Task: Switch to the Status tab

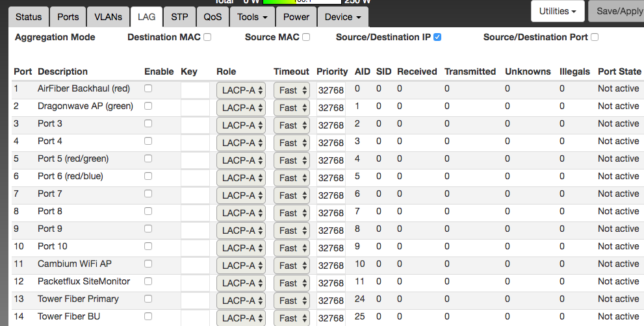Action: 29,17
